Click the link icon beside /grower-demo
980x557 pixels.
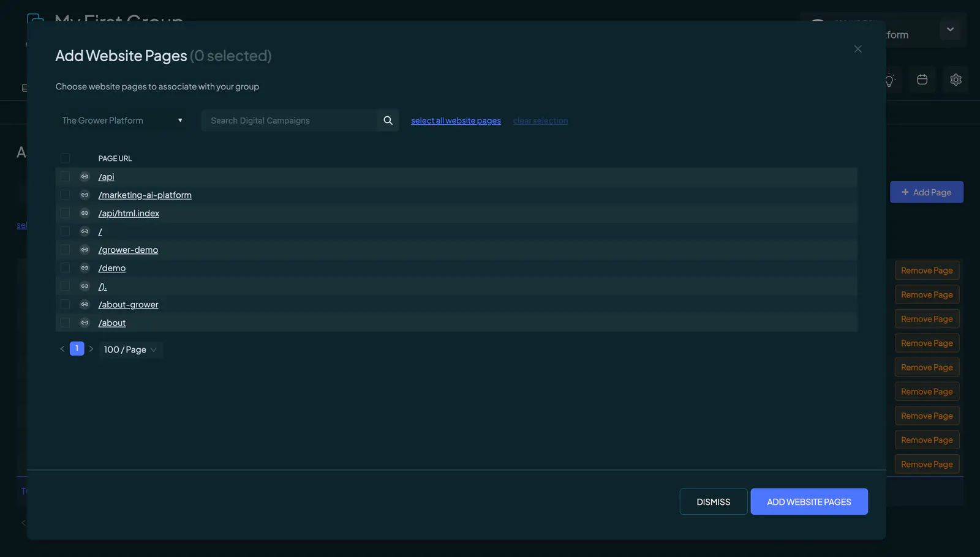tap(85, 250)
